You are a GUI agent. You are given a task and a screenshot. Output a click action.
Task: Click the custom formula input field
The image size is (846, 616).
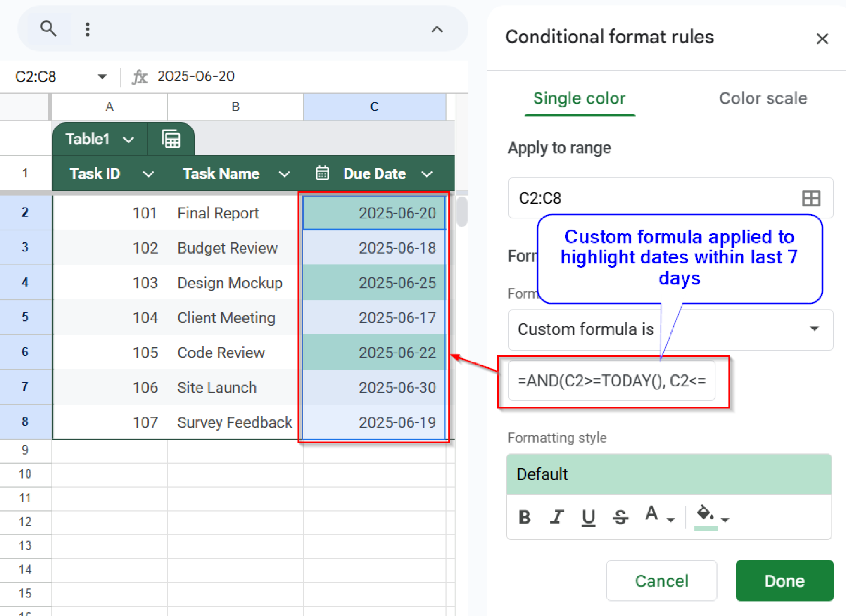(611, 381)
